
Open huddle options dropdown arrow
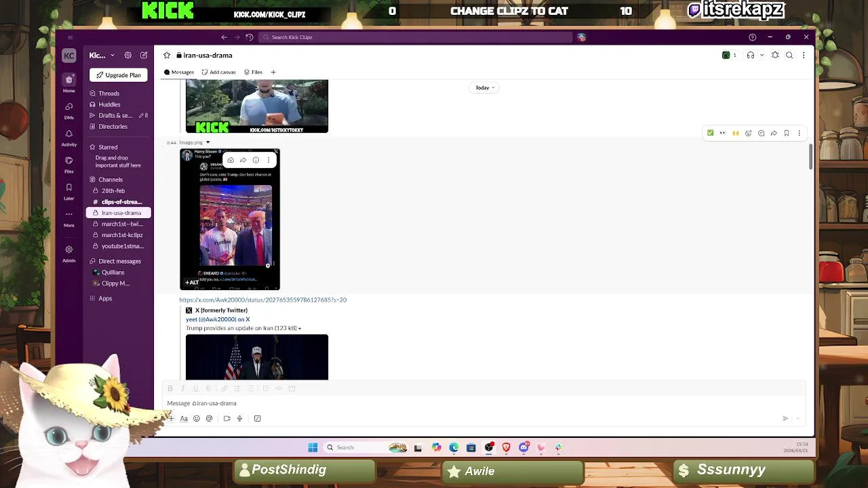coord(762,56)
